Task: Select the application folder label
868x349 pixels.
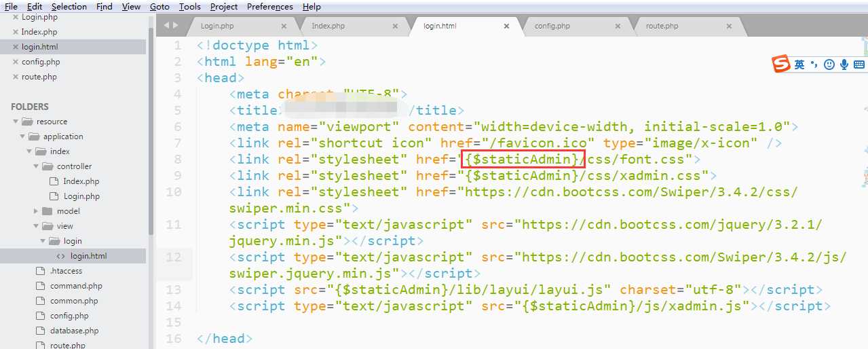Action: 63,136
